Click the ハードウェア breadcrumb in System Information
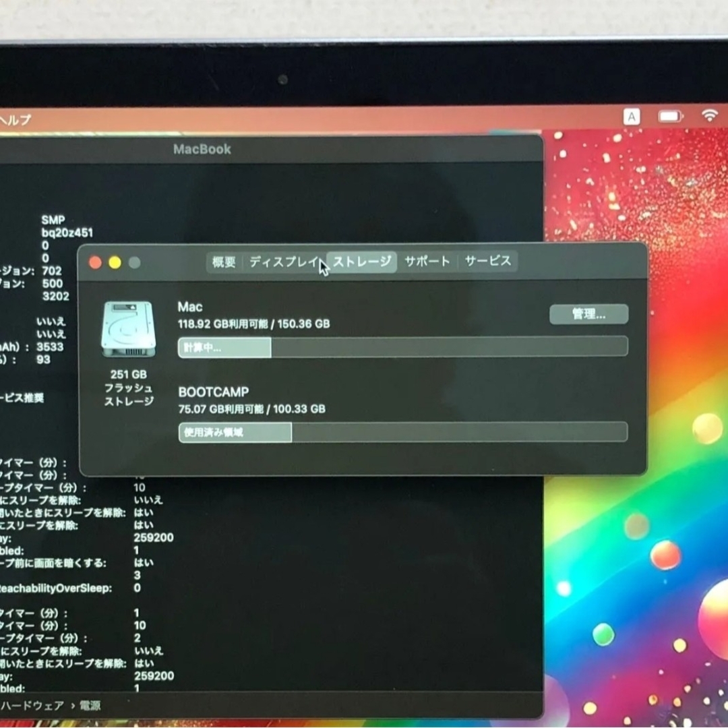Image resolution: width=728 pixels, height=728 pixels. 32,706
